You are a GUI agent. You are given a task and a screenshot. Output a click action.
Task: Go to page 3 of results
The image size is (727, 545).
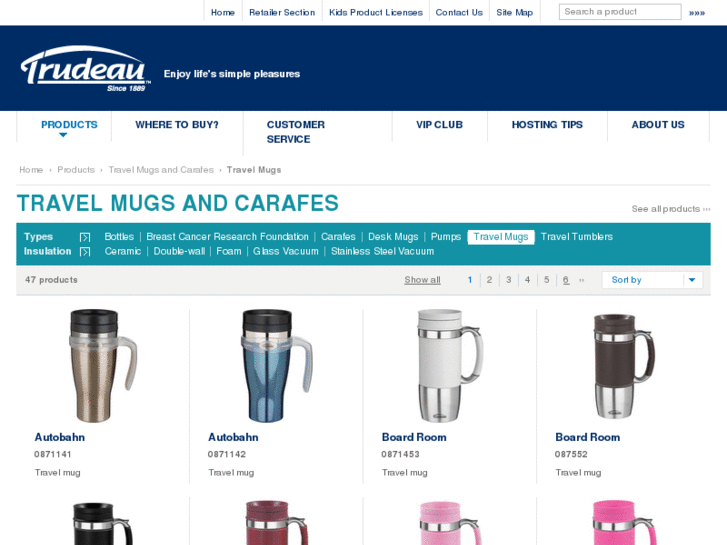508,280
